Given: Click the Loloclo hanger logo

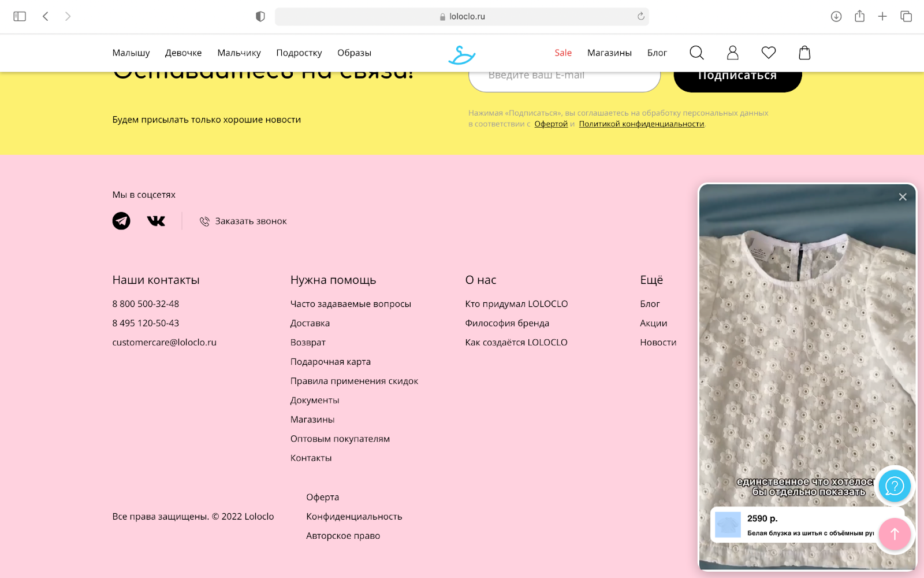Looking at the screenshot, I should (x=462, y=55).
